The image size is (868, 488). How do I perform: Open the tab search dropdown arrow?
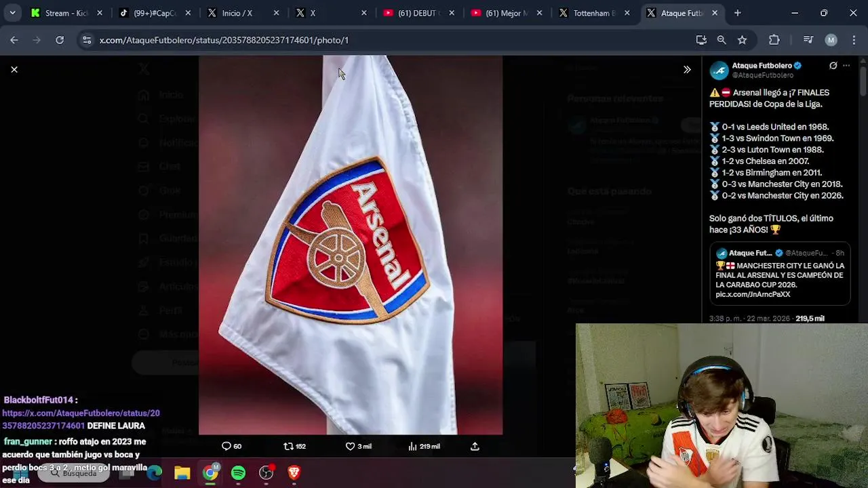(x=12, y=13)
